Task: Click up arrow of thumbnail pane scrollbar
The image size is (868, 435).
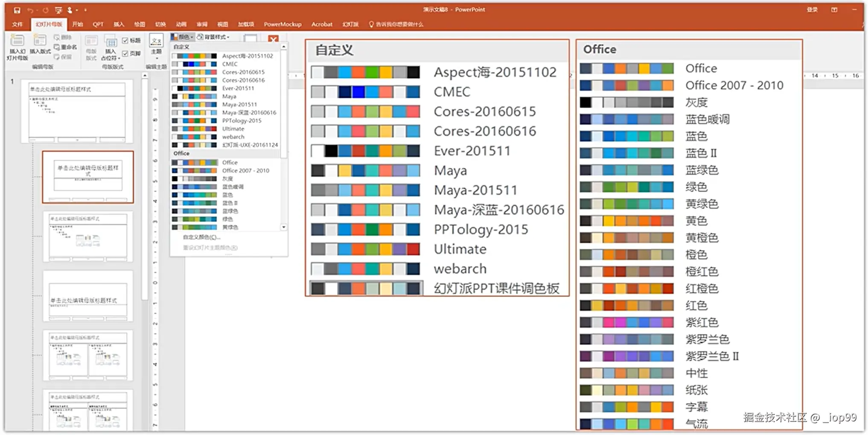Action: pyautogui.click(x=145, y=76)
